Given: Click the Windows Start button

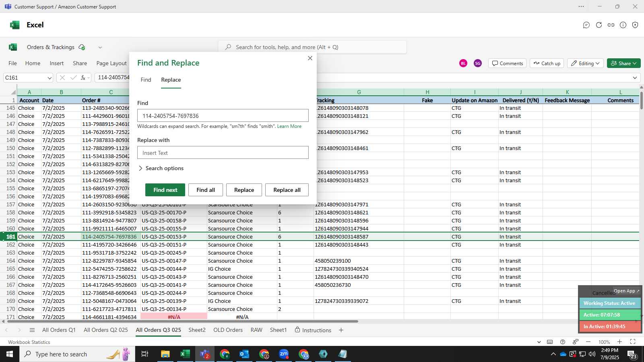Looking at the screenshot, I should [x=10, y=354].
